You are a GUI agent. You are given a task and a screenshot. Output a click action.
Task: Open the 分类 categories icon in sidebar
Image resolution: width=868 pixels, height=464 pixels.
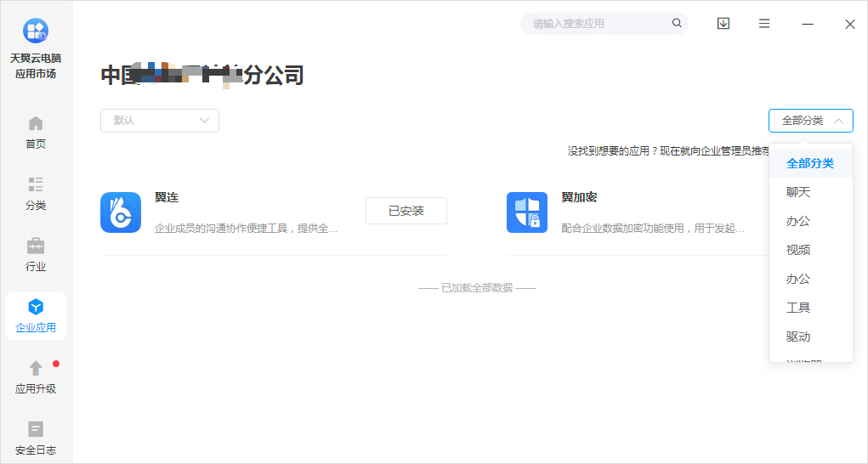pos(36,185)
